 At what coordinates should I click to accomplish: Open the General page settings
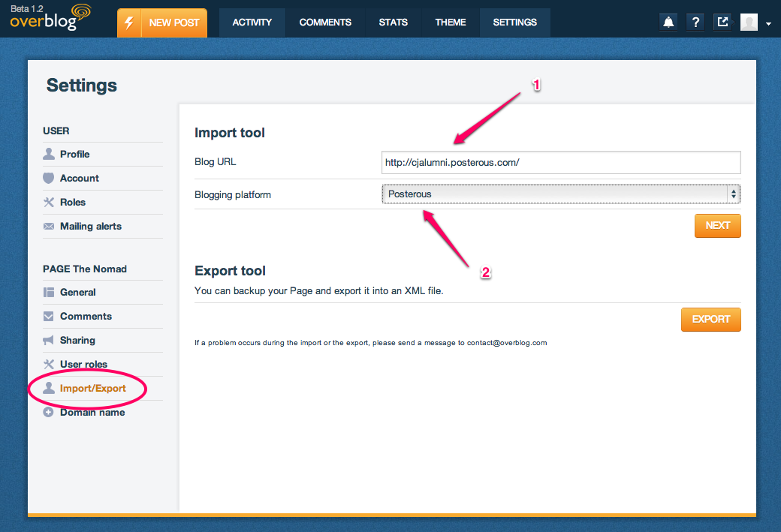(x=77, y=292)
